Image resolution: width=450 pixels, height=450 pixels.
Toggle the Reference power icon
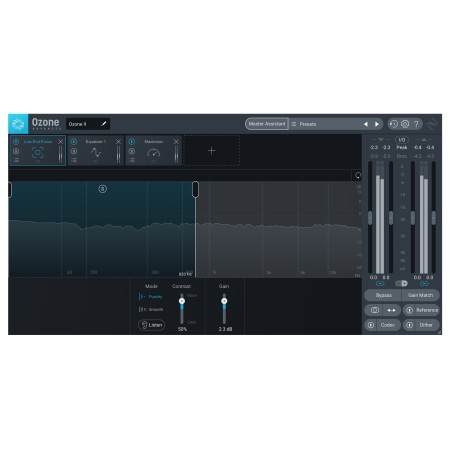coord(410,310)
